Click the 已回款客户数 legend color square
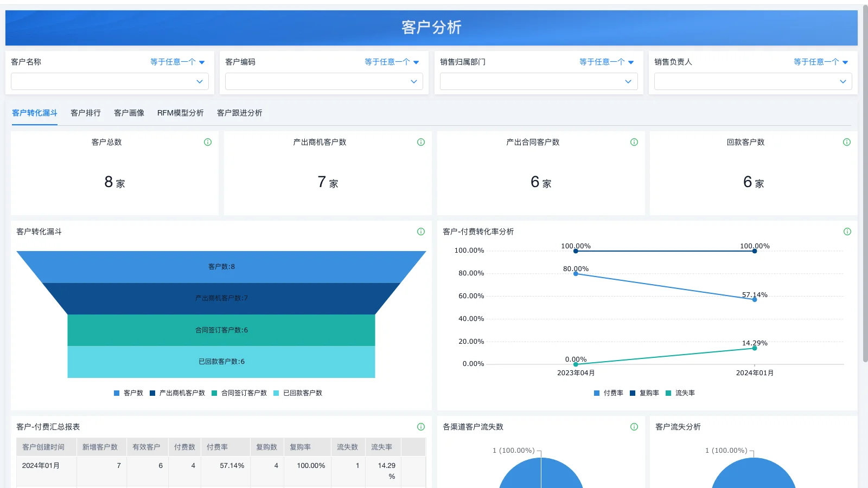Image resolution: width=868 pixels, height=488 pixels. click(x=275, y=393)
